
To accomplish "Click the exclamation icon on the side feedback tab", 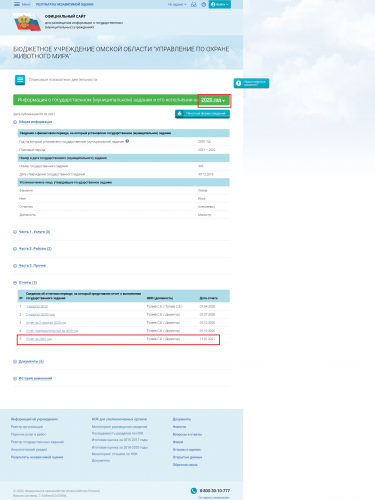I will point(238,83).
